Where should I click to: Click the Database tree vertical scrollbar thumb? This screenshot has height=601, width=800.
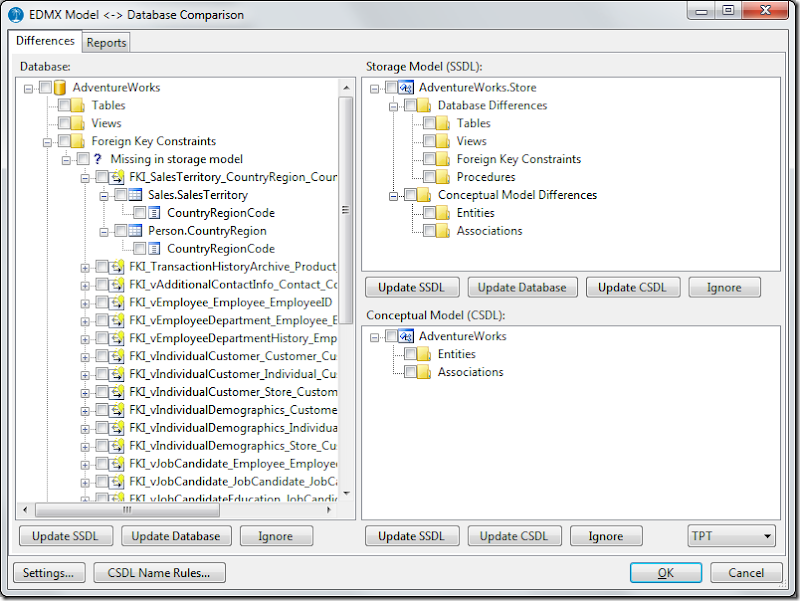point(346,210)
